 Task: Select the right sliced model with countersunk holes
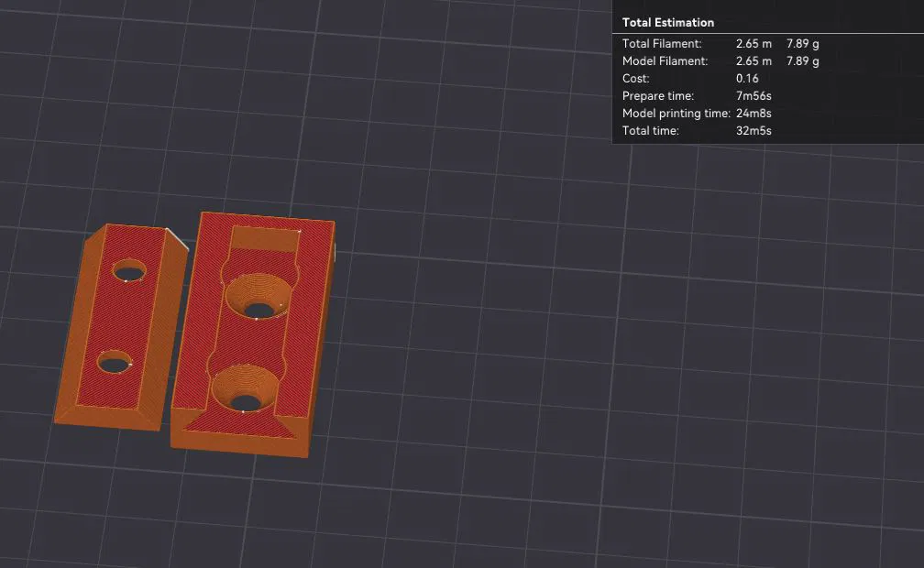click(253, 334)
